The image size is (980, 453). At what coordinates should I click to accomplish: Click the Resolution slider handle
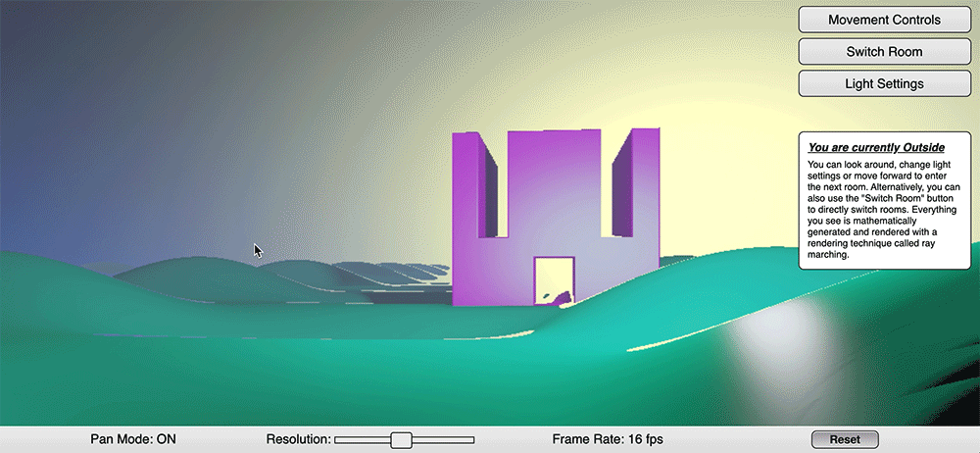400,440
